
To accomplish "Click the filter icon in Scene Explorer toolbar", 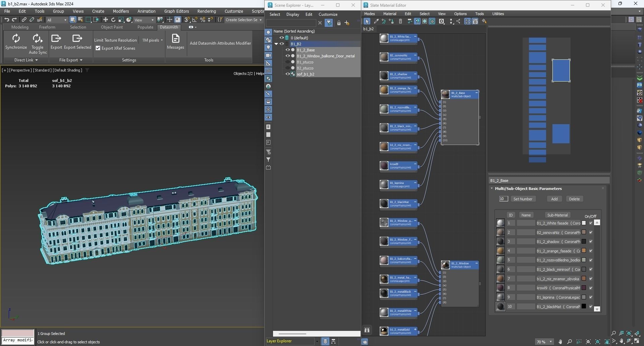I will pos(329,23).
